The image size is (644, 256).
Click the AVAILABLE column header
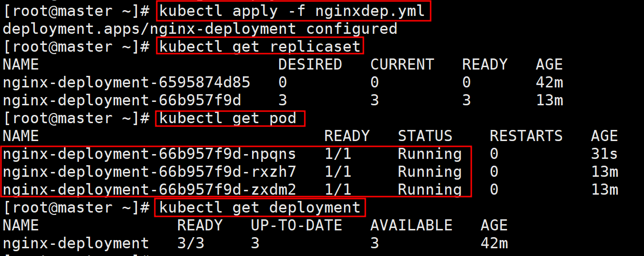[x=411, y=226]
